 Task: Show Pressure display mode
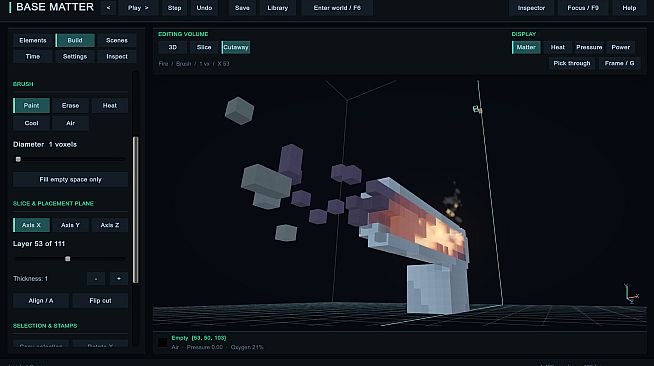pos(589,47)
